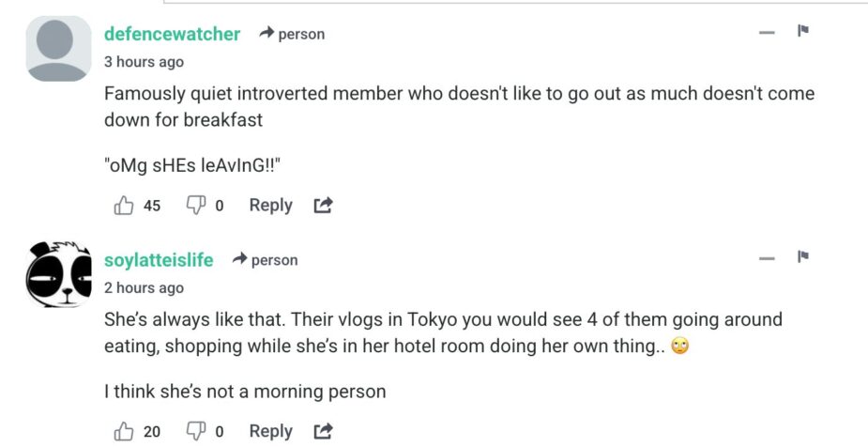Reply to soylatteislife's comment
Viewport: 868px width, 447px height.
[270, 432]
